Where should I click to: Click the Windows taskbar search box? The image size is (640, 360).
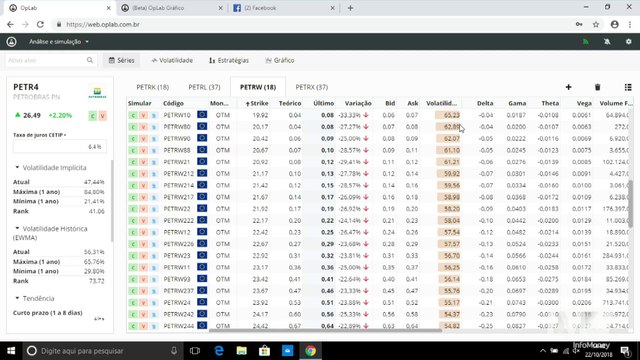pos(102,351)
